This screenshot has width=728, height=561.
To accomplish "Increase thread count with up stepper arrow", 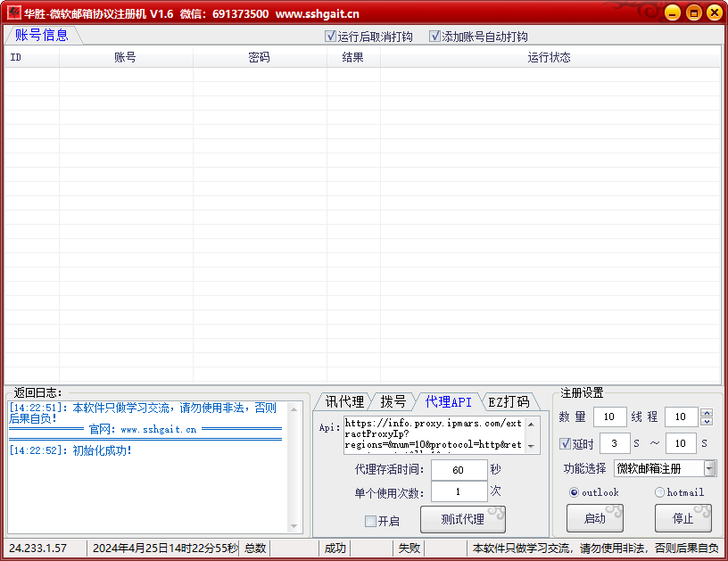I will 707,413.
